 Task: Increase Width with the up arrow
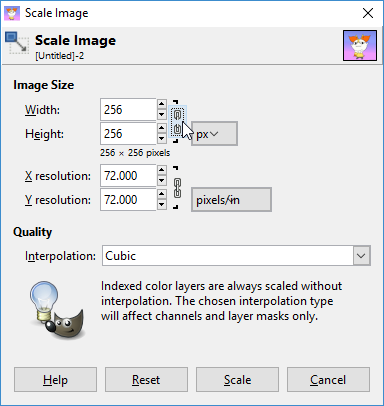(x=162, y=104)
